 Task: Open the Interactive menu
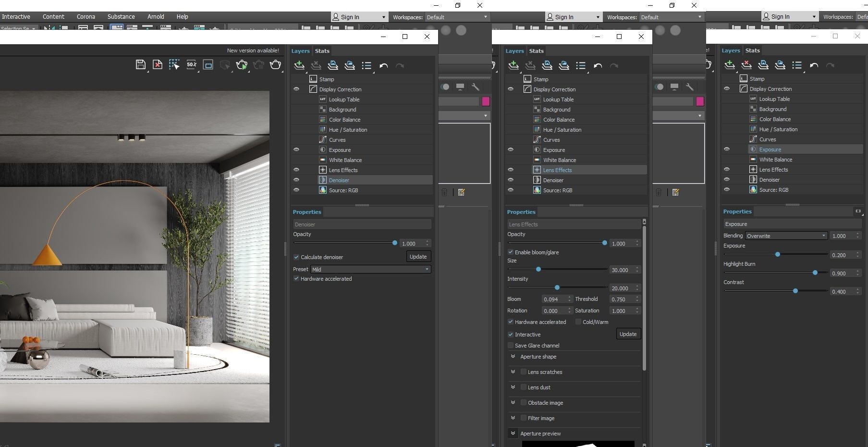pyautogui.click(x=16, y=16)
